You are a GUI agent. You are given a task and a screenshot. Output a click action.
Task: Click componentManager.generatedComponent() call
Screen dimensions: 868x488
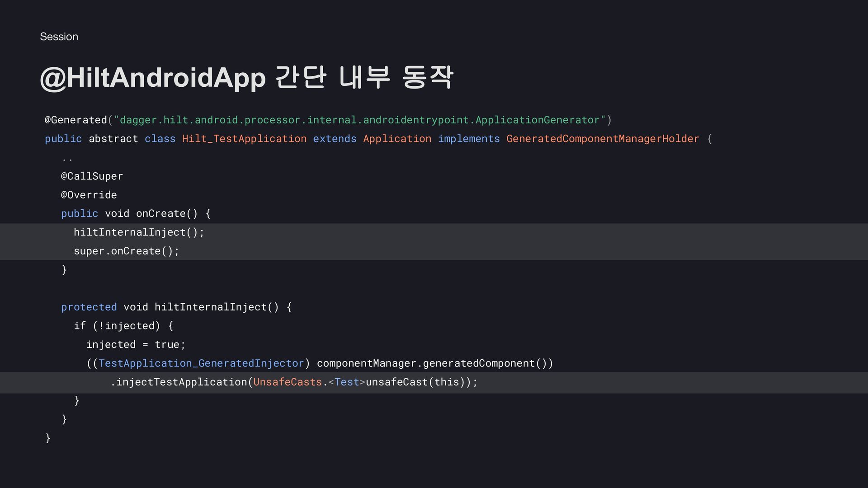(434, 363)
